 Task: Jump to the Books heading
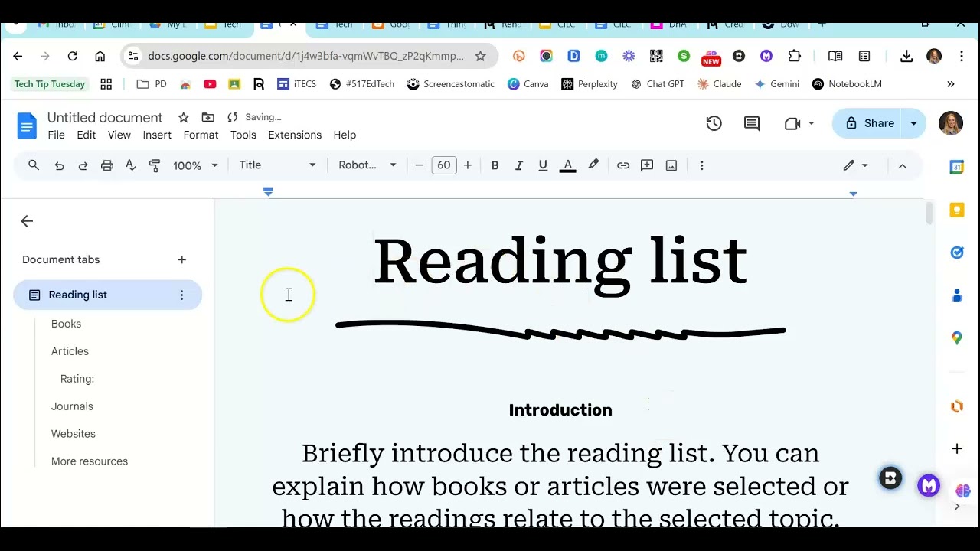click(66, 324)
